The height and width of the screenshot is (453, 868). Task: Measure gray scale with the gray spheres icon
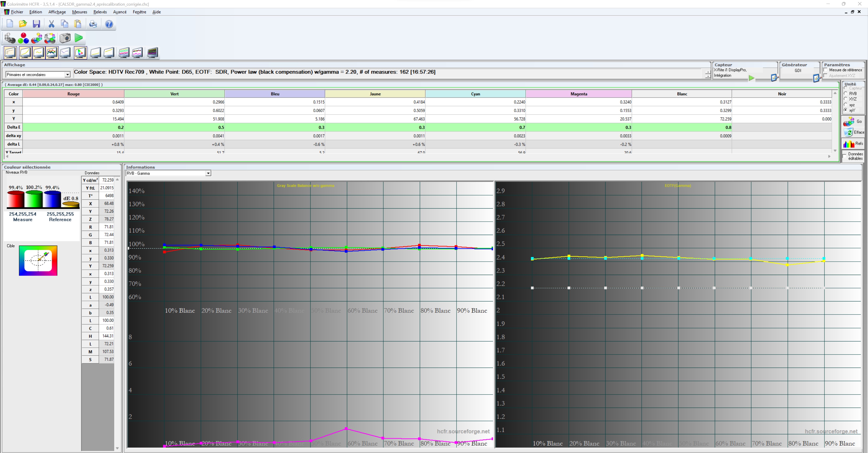10,38
